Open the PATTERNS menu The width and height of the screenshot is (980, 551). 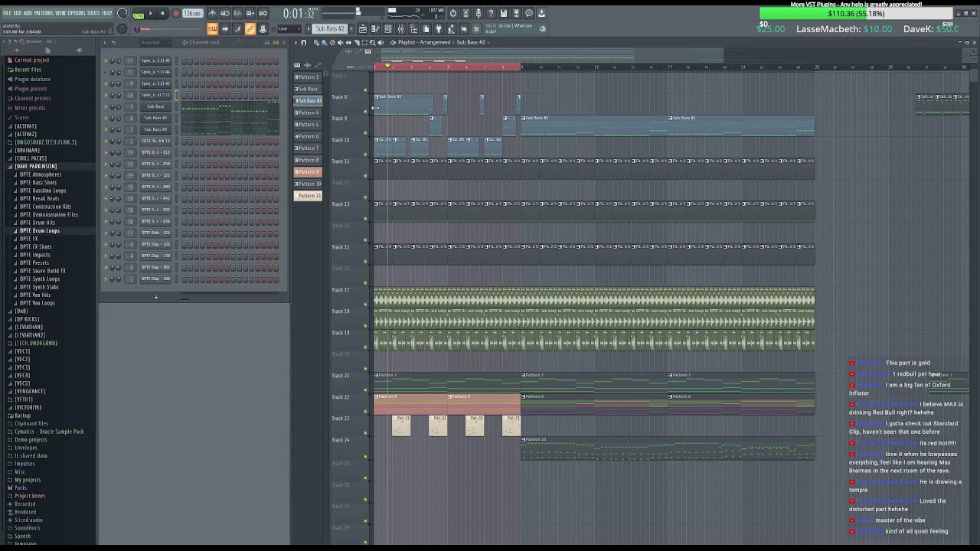pyautogui.click(x=44, y=13)
